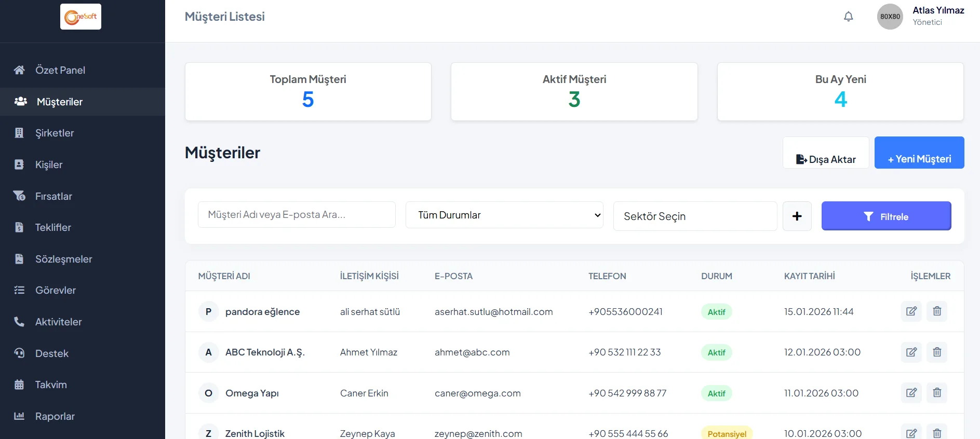Edit the pandora eğlence customer row
The width and height of the screenshot is (980, 439).
point(911,311)
